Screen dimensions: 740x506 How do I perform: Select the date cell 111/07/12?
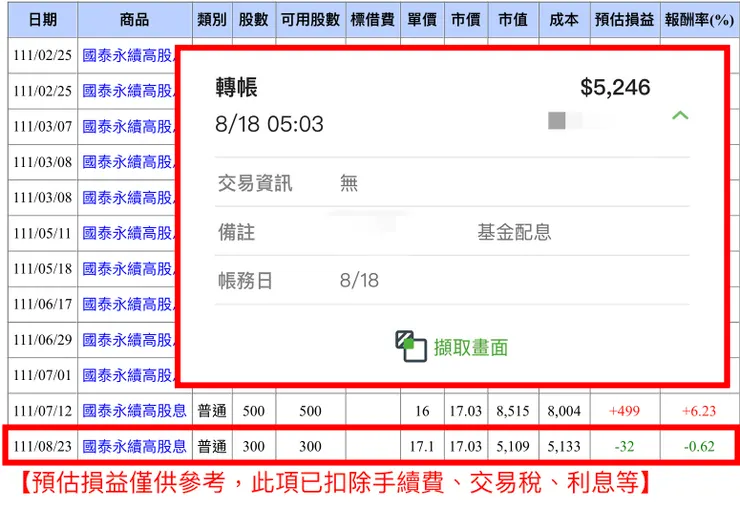42,411
